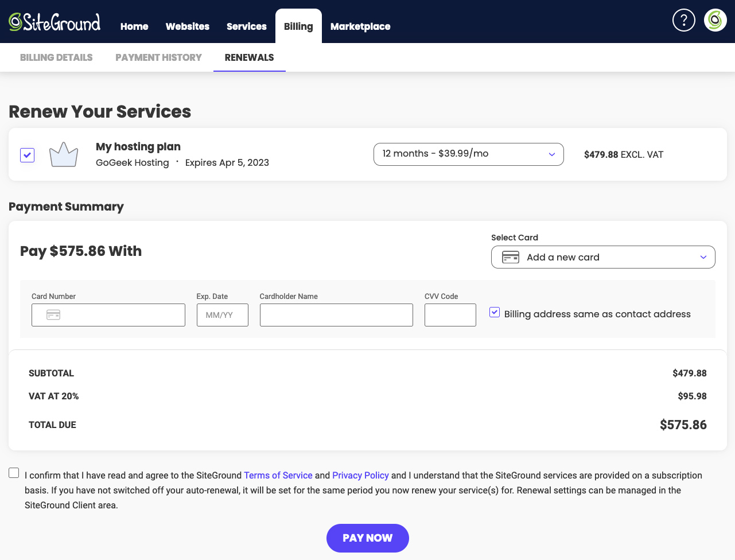Click the Pay Now button
The height and width of the screenshot is (560, 735).
368,538
